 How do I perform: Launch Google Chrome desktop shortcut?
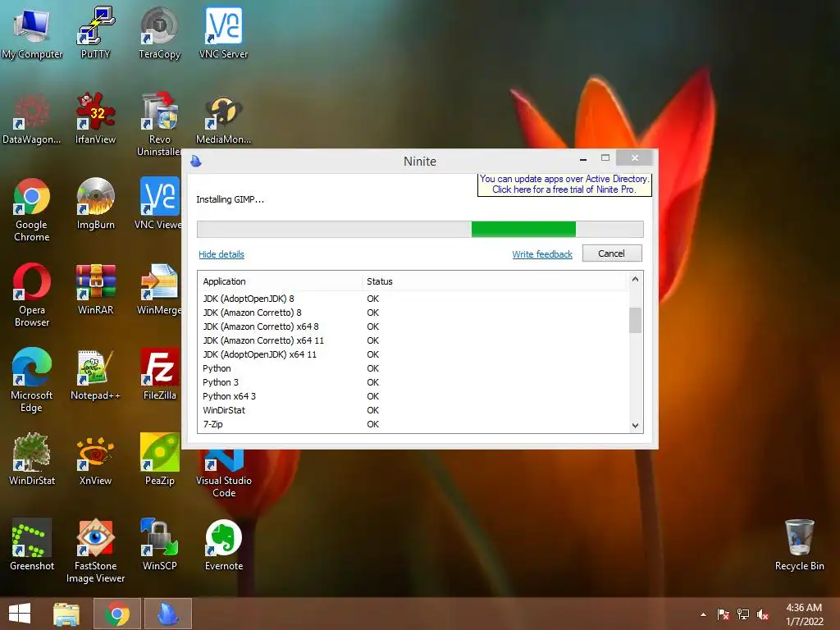(32, 210)
